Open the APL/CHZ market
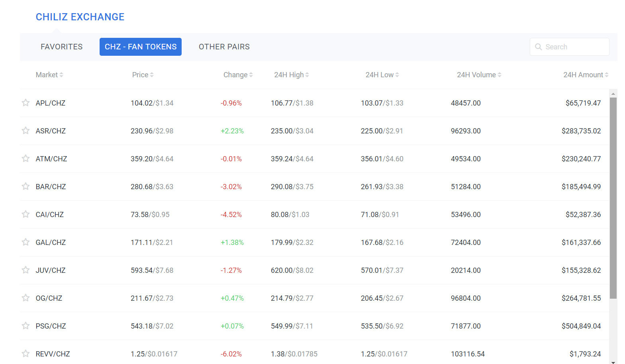Image resolution: width=625 pixels, height=364 pixels. (x=51, y=103)
